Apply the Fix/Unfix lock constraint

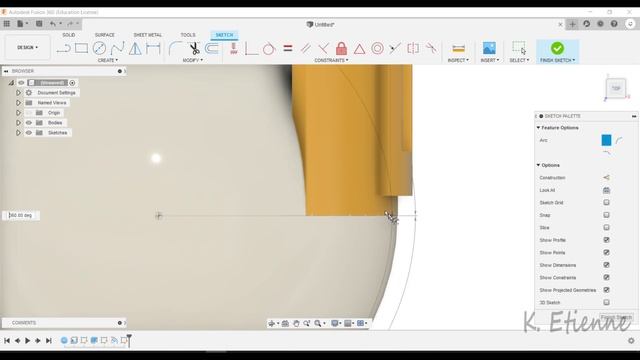point(341,49)
